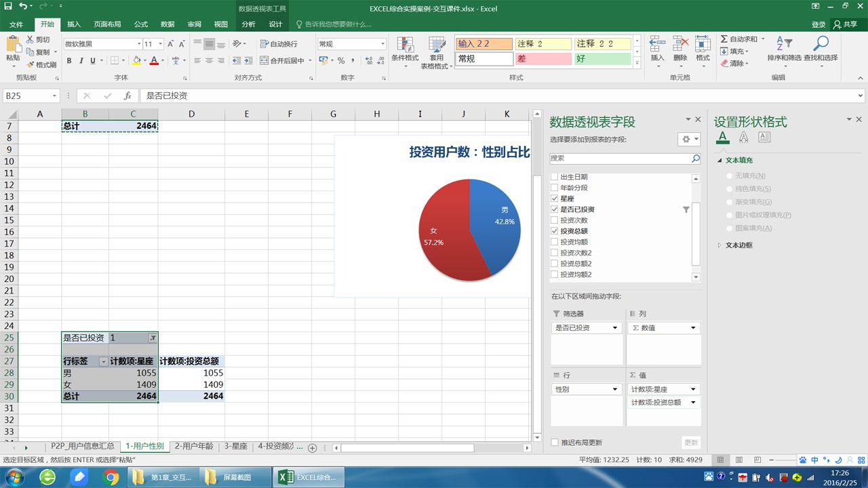Open the 2-用户年龄 sheet tab

click(194, 447)
